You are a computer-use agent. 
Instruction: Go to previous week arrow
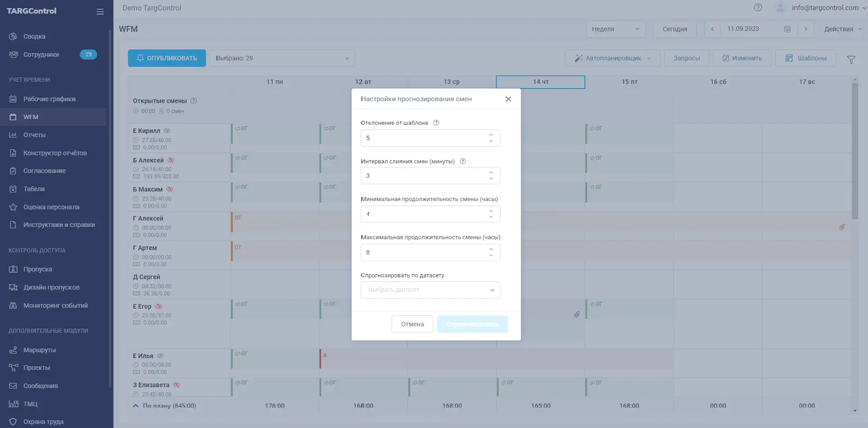[x=712, y=29]
